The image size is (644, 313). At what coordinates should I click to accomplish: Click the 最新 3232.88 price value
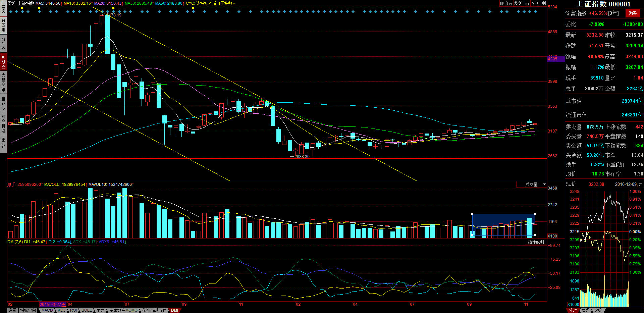point(595,35)
